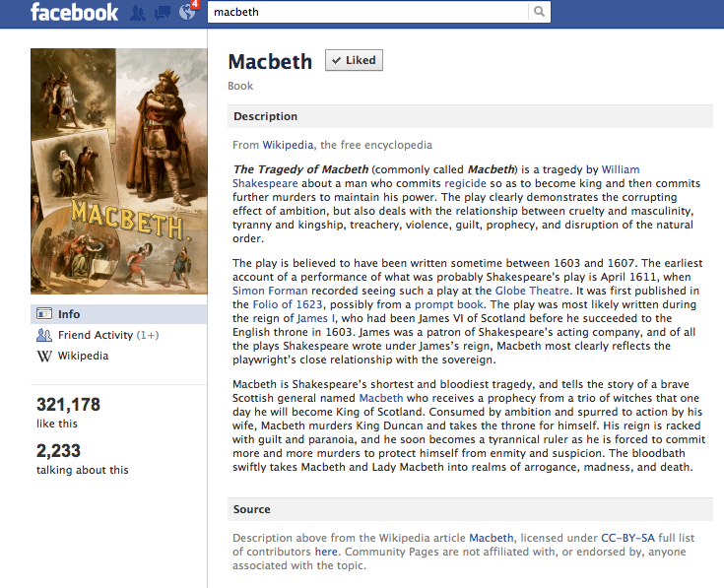This screenshot has width=724, height=588.
Task: Click the Friend Activity people icon
Action: [x=44, y=335]
